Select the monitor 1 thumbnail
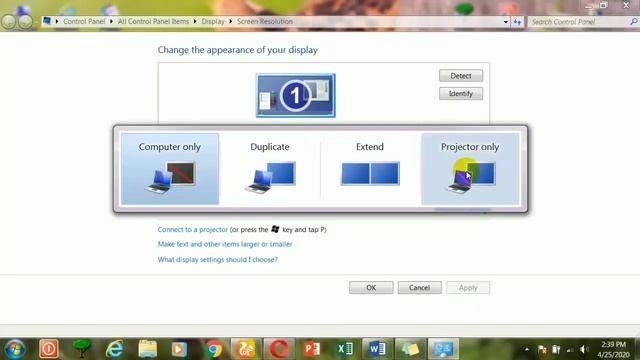640x360 pixels. click(x=296, y=96)
